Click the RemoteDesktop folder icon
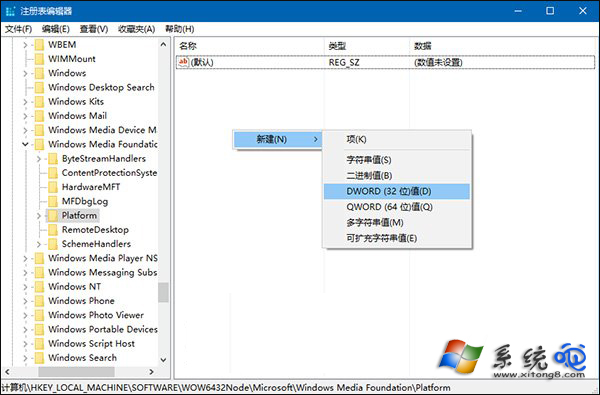Image resolution: width=600 pixels, height=395 pixels. click(x=52, y=230)
